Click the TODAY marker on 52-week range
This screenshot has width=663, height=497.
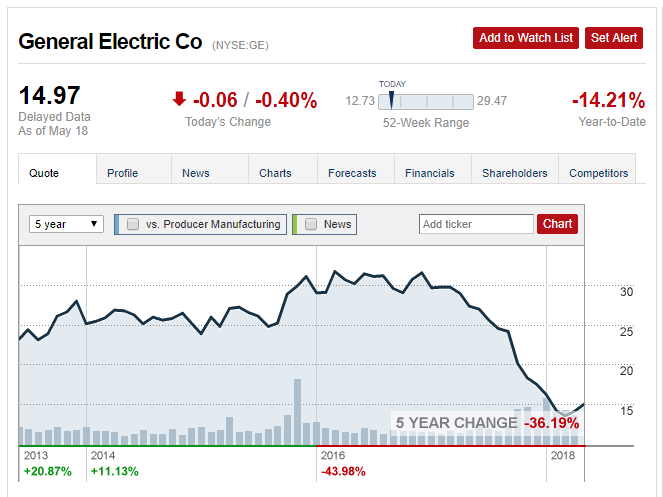[x=392, y=100]
